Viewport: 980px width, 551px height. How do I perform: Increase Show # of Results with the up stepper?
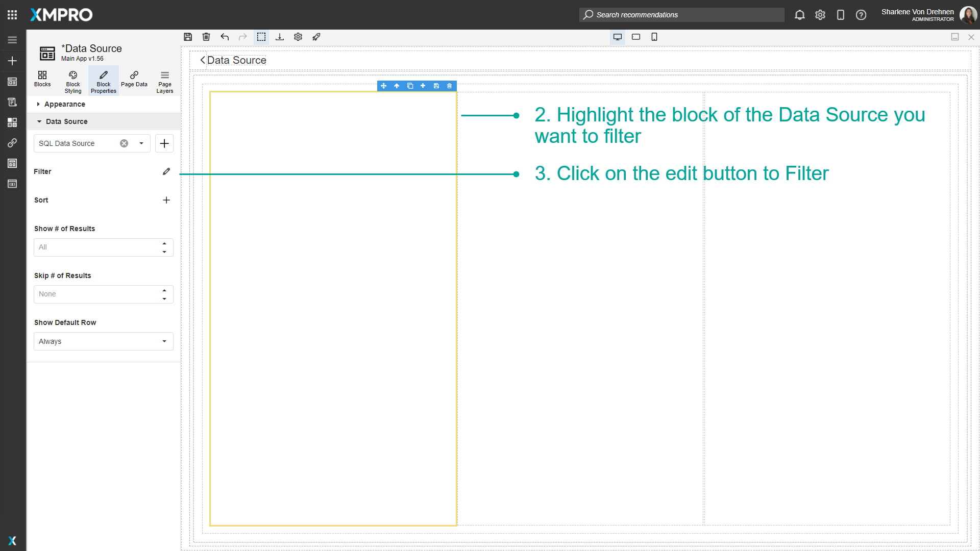[x=164, y=243]
